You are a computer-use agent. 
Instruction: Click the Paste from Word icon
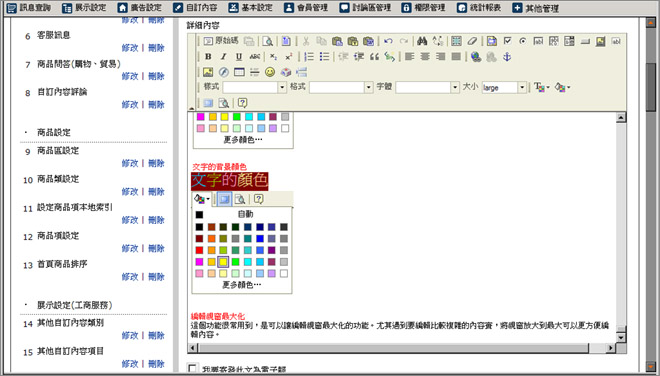368,41
